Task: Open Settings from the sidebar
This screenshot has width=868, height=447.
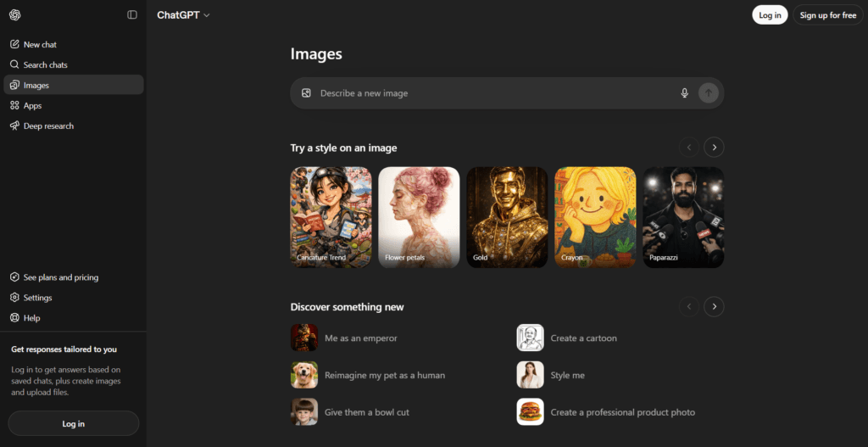Action: coord(74,298)
